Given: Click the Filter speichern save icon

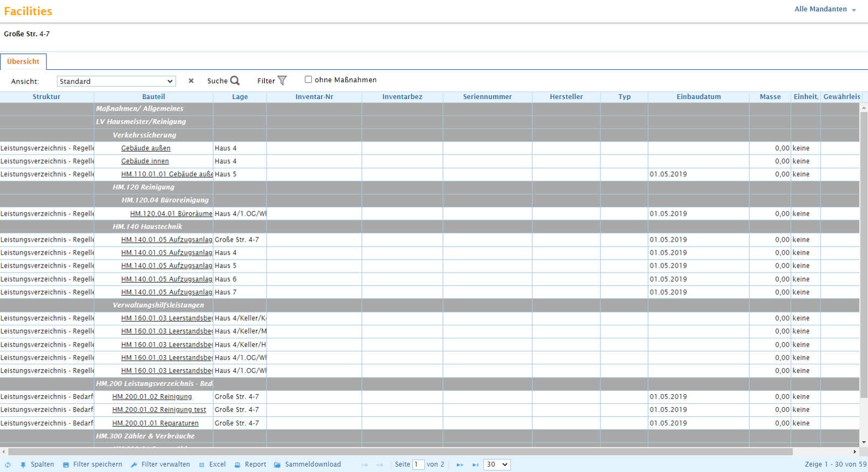Looking at the screenshot, I should coord(66,465).
